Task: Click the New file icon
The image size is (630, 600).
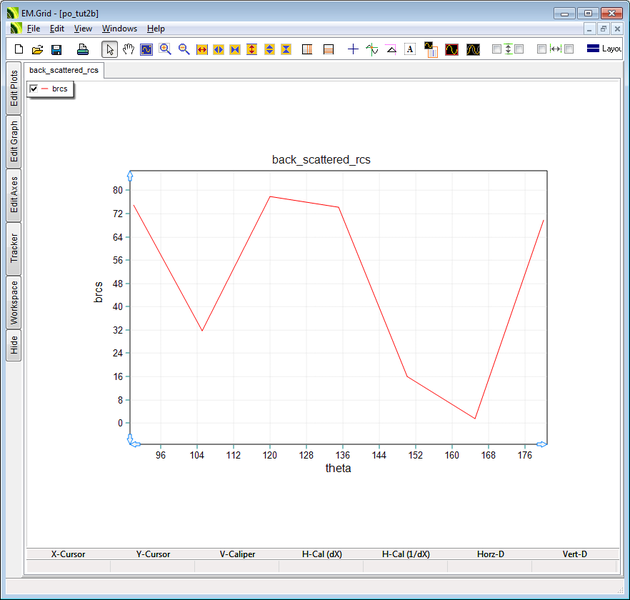Action: [18, 49]
